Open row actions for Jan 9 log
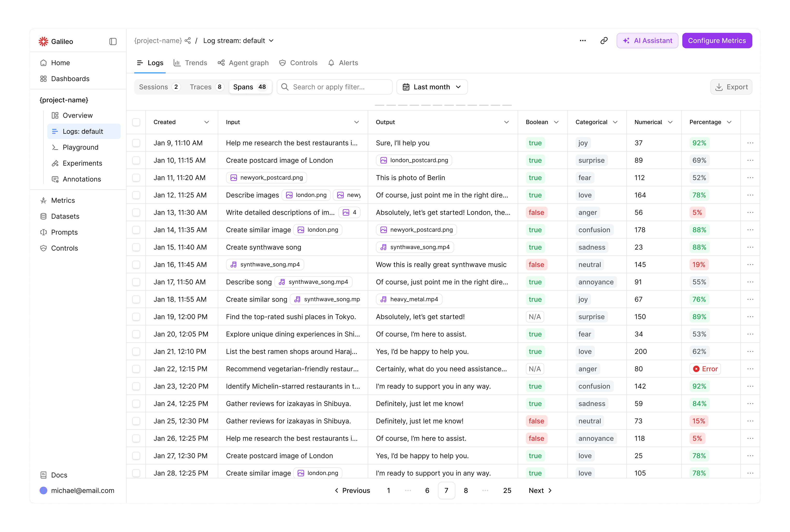 coord(750,143)
